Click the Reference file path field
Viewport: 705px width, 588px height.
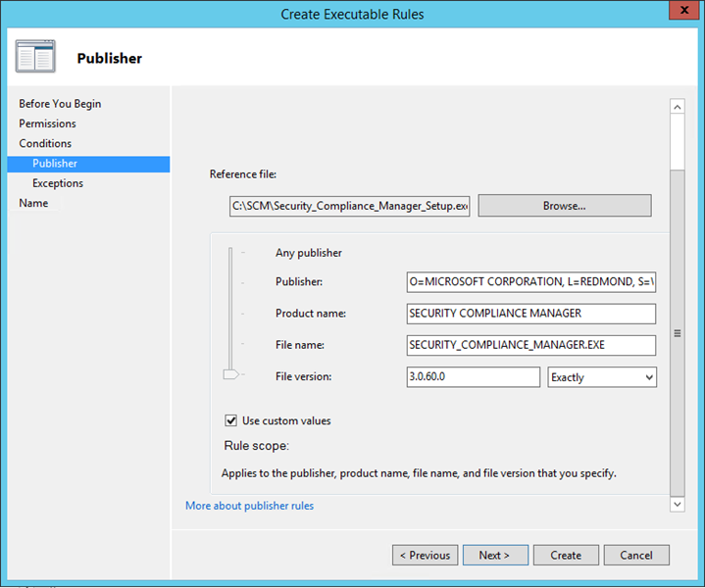(349, 206)
